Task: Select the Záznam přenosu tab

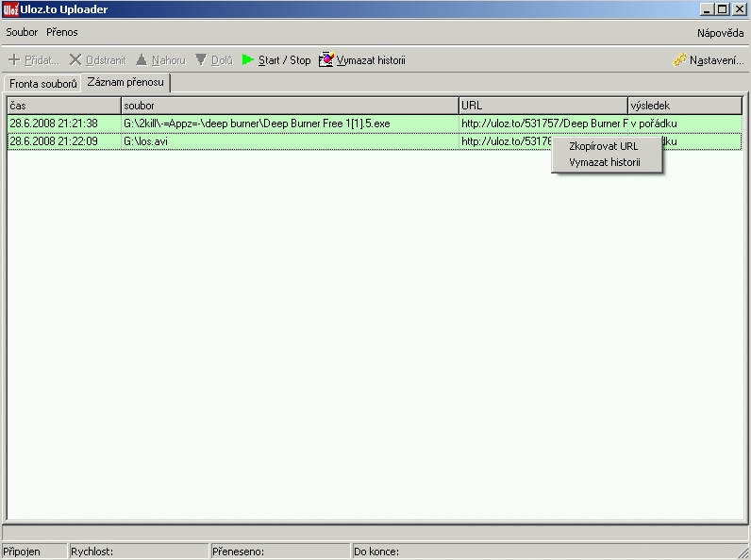Action: (x=125, y=82)
